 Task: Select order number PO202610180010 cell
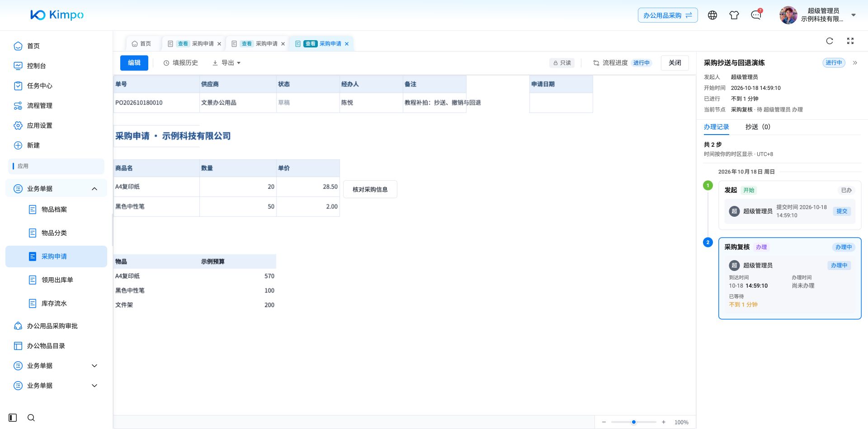156,103
